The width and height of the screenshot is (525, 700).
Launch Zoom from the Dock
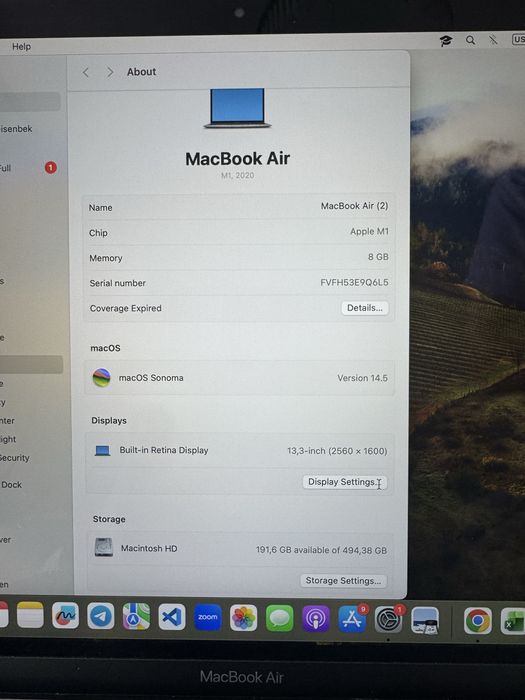[x=208, y=617]
